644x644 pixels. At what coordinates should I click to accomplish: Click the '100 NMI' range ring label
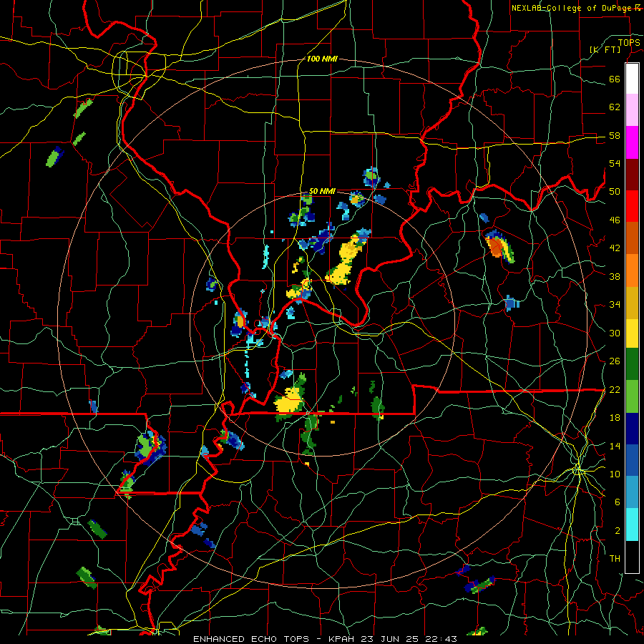(x=322, y=59)
